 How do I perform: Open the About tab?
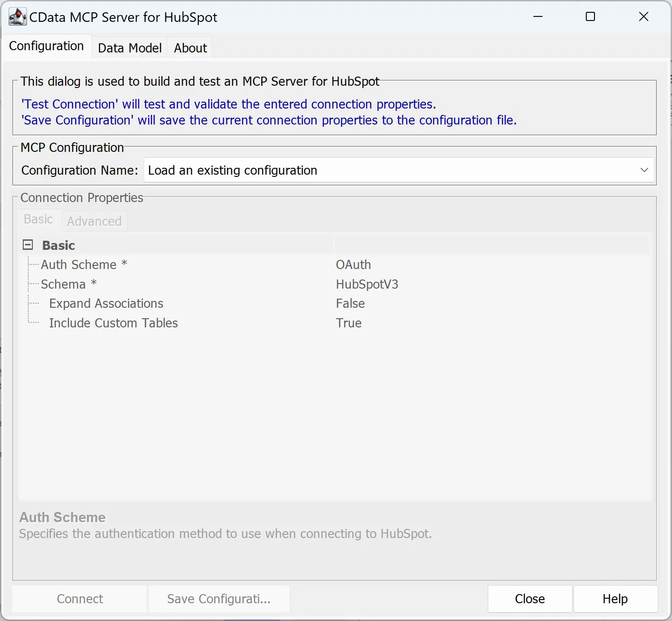coord(190,47)
